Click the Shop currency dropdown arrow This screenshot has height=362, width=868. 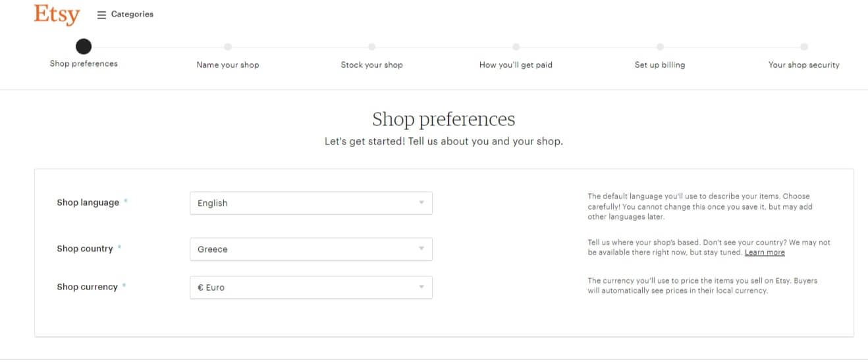point(421,287)
